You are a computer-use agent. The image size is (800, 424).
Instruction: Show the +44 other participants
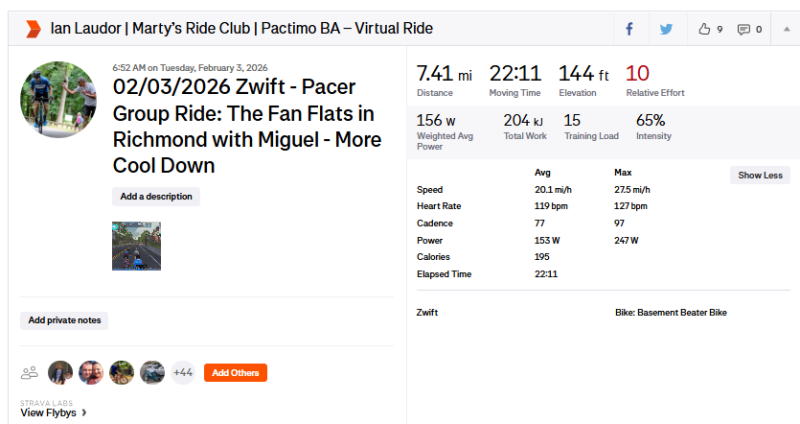tap(183, 373)
